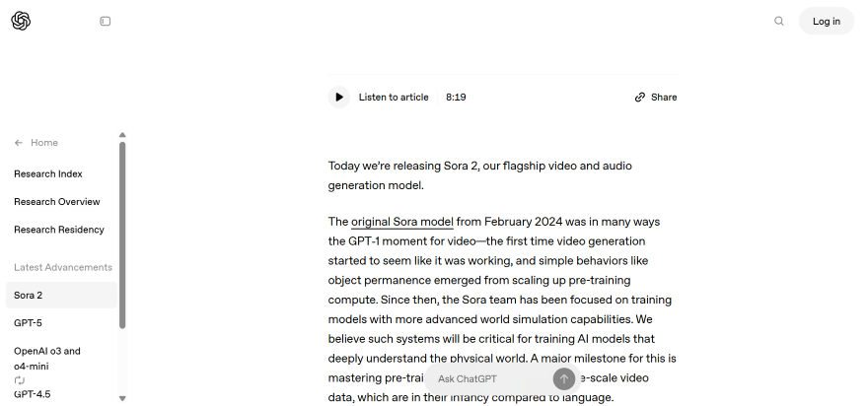Follow the original Sora model link

tap(401, 222)
